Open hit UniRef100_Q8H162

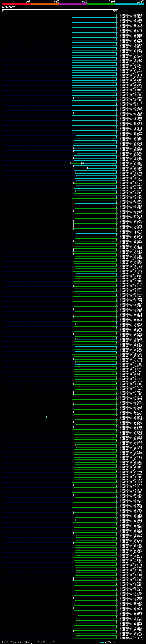[x=131, y=17]
